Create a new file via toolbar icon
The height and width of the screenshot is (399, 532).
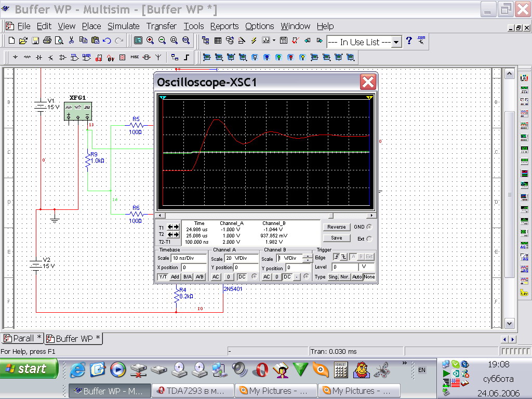(11, 41)
